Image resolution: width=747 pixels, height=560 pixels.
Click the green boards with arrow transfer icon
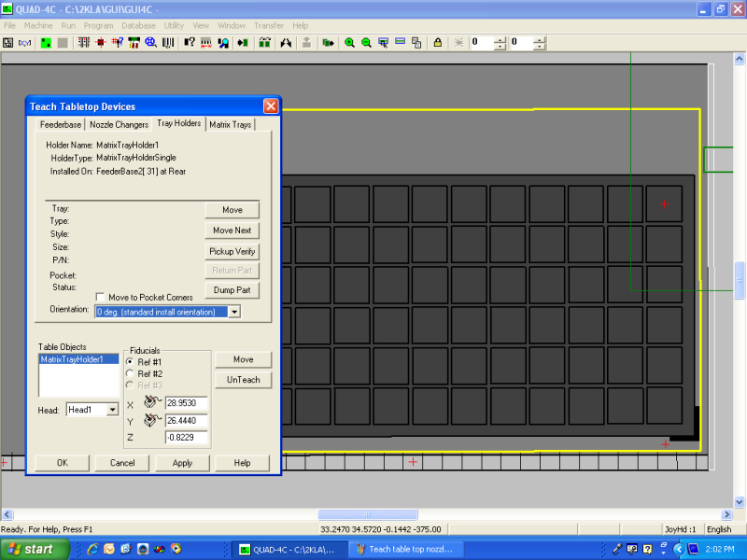click(x=328, y=43)
